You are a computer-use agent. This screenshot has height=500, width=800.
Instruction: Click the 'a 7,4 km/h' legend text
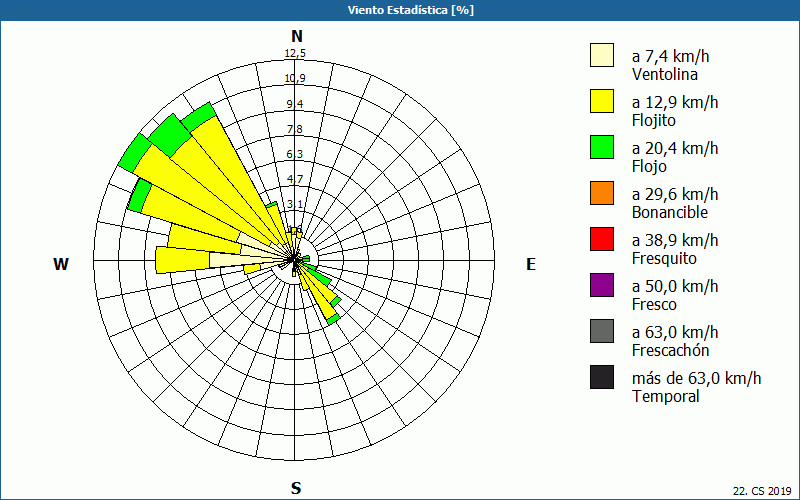click(670, 56)
